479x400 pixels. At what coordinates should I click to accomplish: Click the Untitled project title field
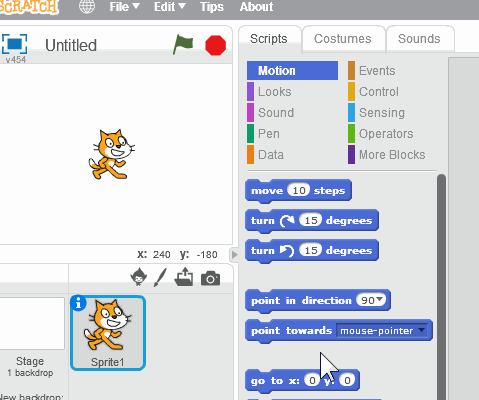71,45
